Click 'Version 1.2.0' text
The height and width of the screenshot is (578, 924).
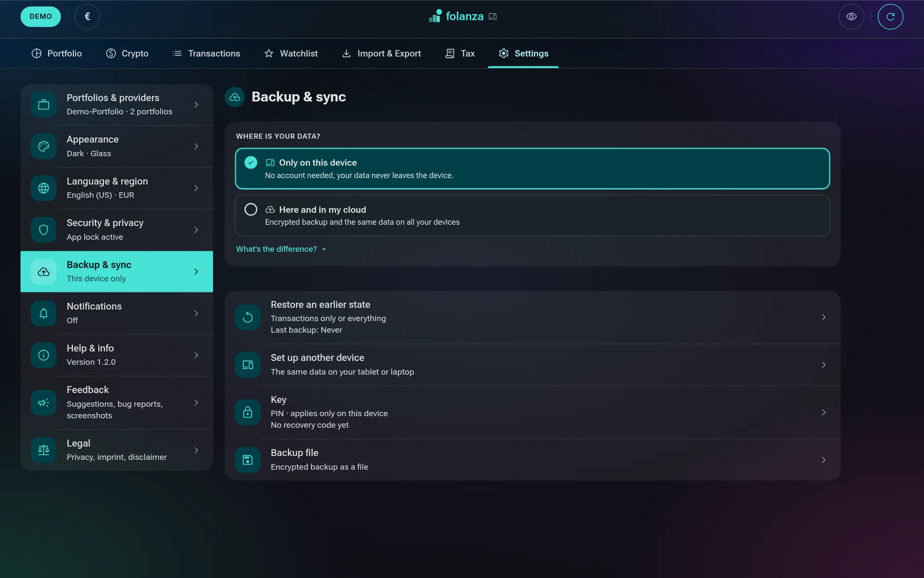pyautogui.click(x=91, y=362)
